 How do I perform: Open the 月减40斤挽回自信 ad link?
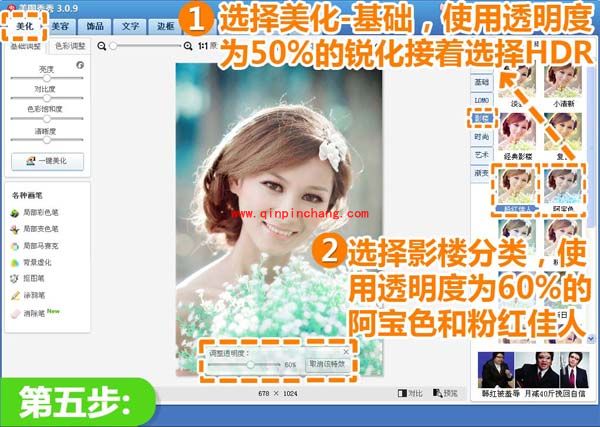point(554,394)
